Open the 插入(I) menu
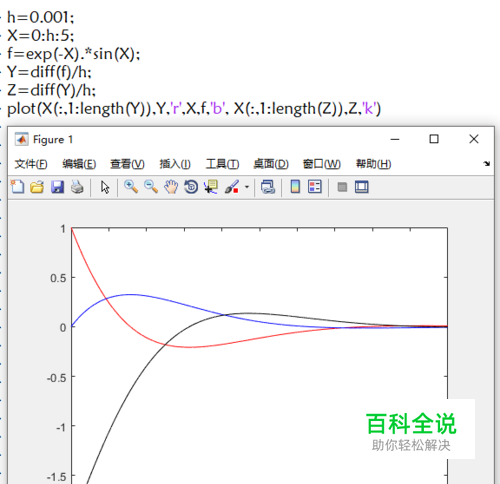500x484 pixels. coord(175,164)
